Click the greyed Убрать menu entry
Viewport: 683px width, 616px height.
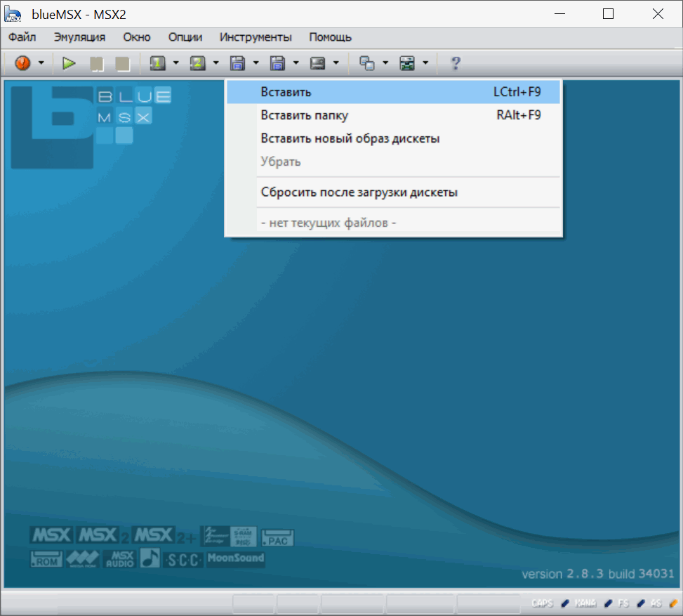point(393,162)
